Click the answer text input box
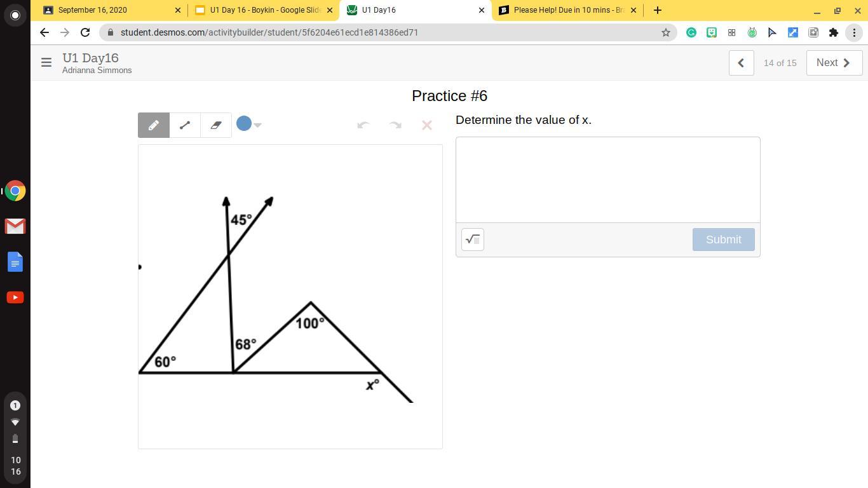 click(607, 180)
